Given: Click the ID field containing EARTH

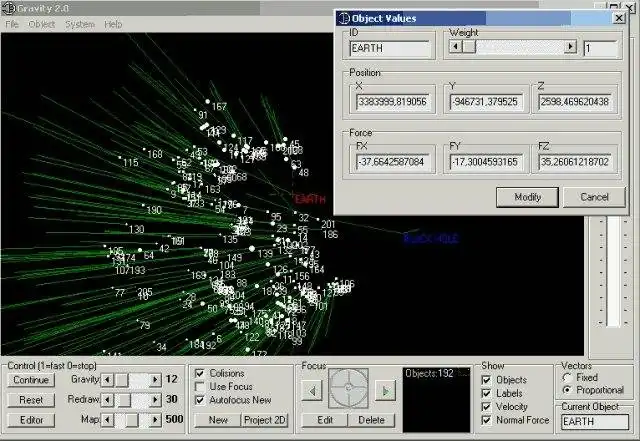Looking at the screenshot, I should coord(390,49).
